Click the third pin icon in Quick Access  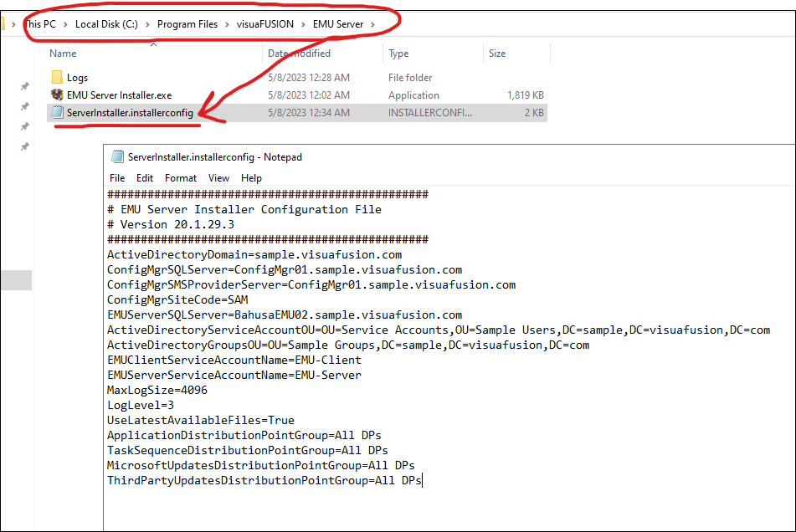pos(24,126)
